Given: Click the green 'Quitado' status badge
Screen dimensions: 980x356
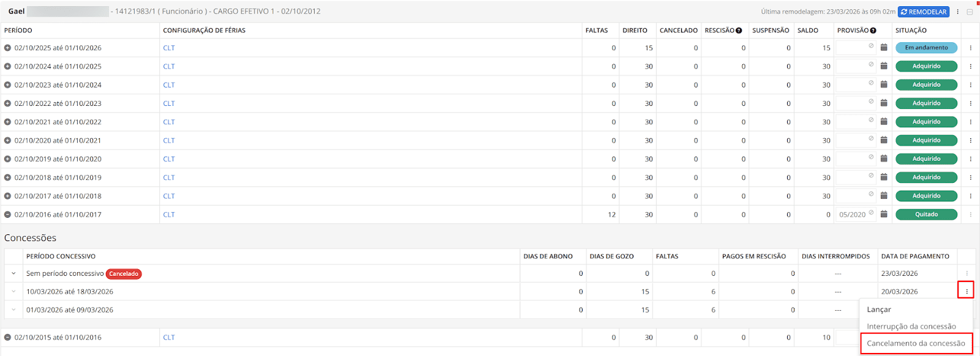Looking at the screenshot, I should 926,215.
